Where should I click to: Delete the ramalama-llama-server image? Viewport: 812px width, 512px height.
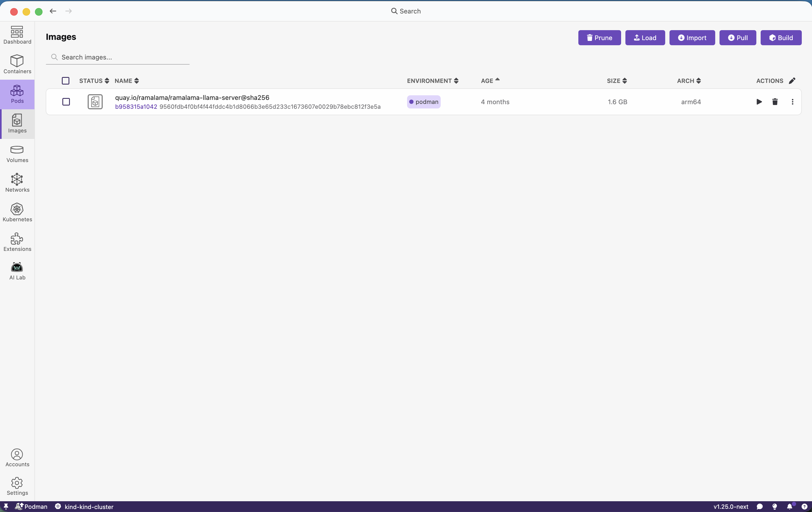(x=775, y=101)
